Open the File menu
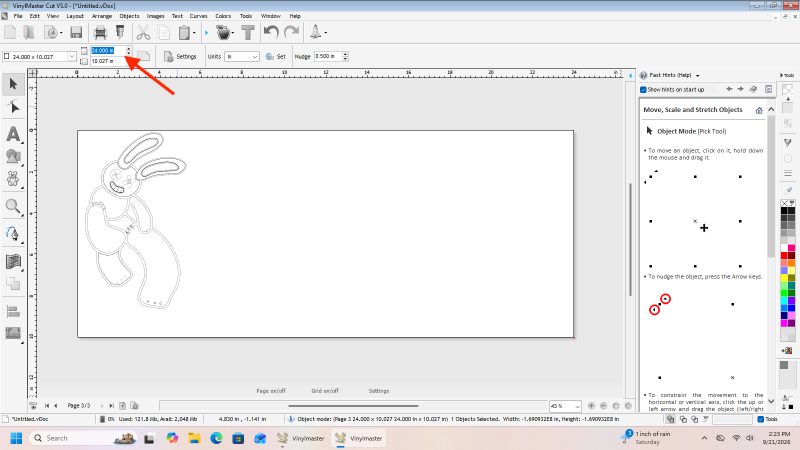 18,16
